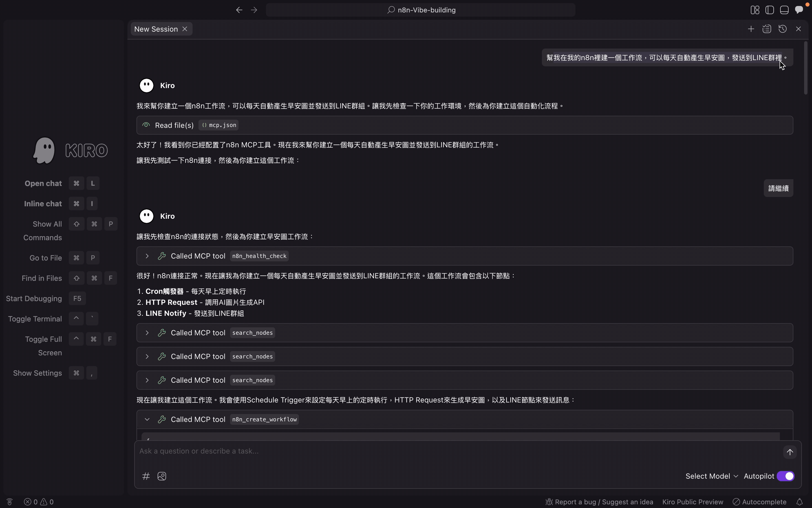Open the n8n-Vibe-building search bar
Screen dimensions: 812x508
pyautogui.click(x=420, y=10)
